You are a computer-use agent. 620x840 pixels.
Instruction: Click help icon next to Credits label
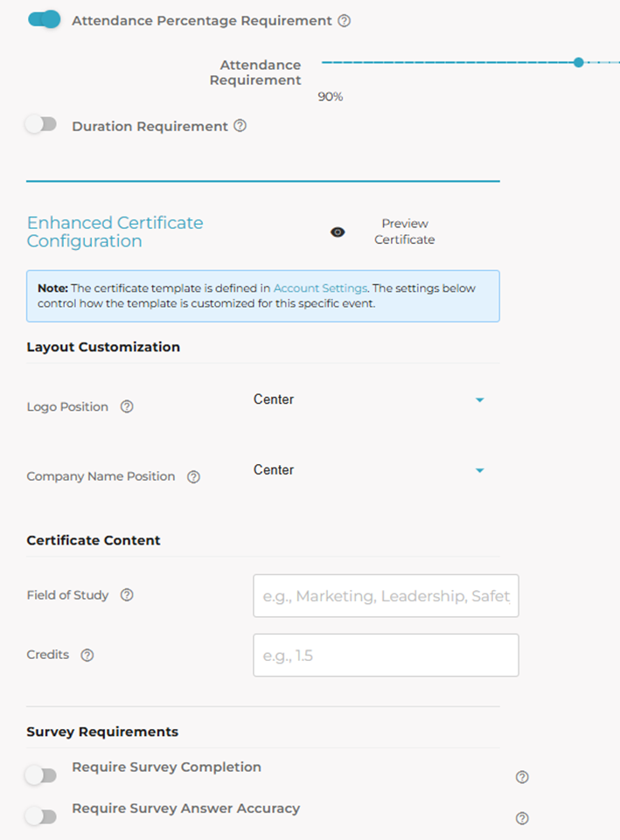87,655
